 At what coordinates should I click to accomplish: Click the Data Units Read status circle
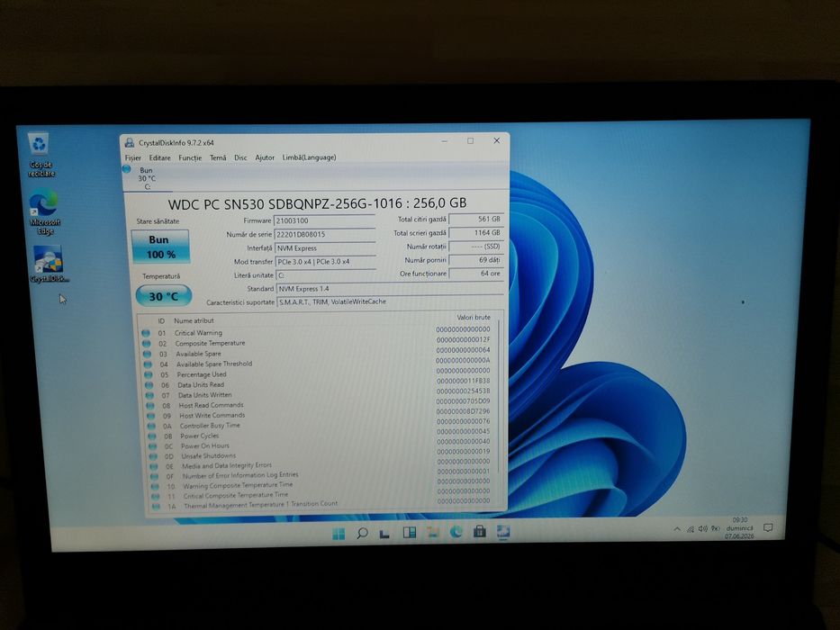tap(149, 384)
